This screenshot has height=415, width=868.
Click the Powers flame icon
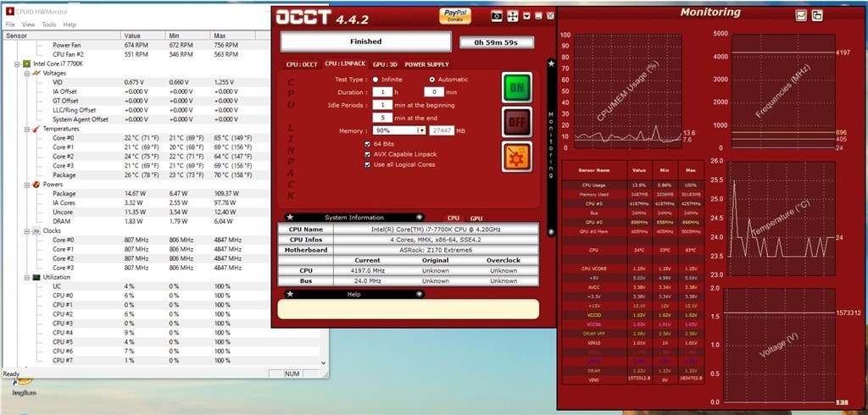pyautogui.click(x=36, y=185)
